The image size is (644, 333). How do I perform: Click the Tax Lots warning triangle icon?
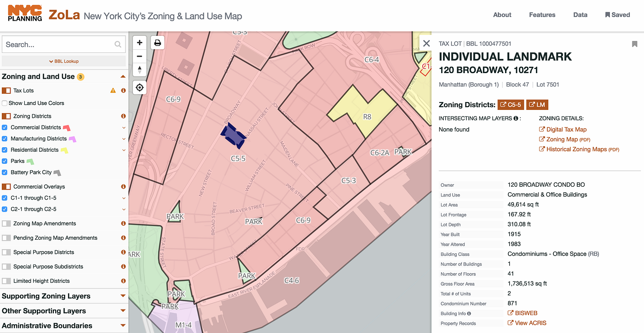click(113, 91)
